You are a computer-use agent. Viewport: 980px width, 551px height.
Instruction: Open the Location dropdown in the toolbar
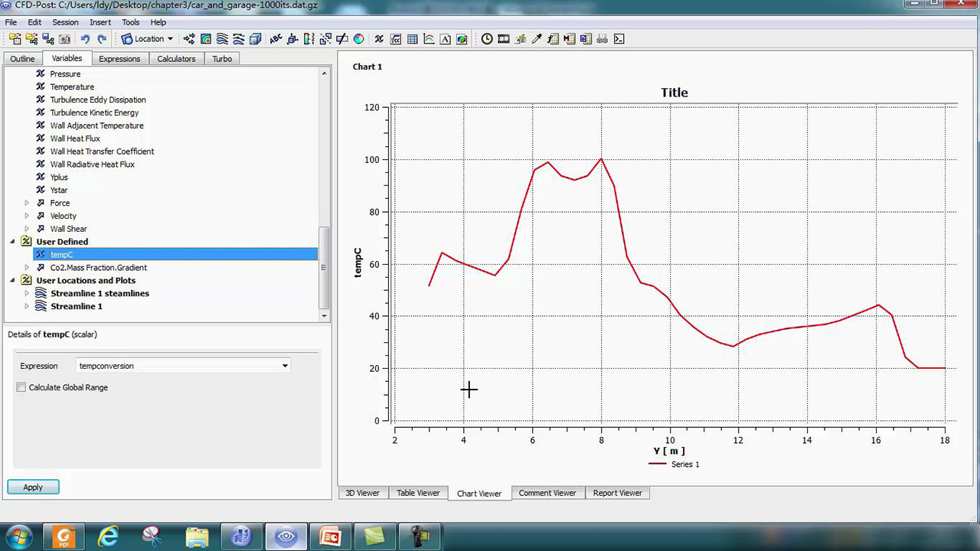(x=148, y=39)
